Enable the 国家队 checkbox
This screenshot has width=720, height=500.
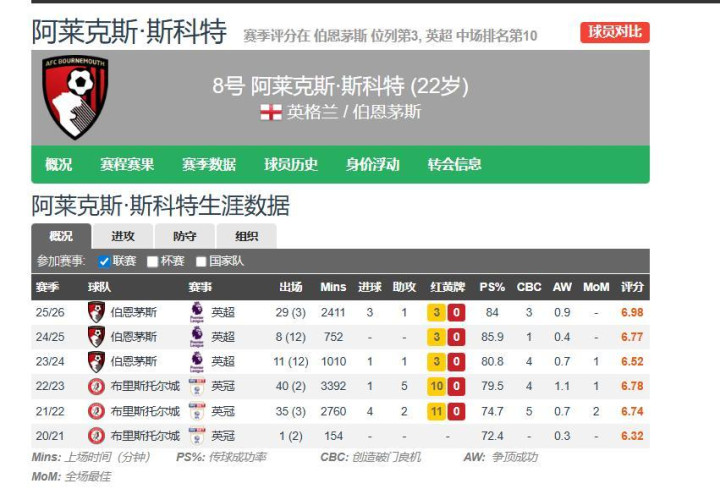tap(201, 261)
